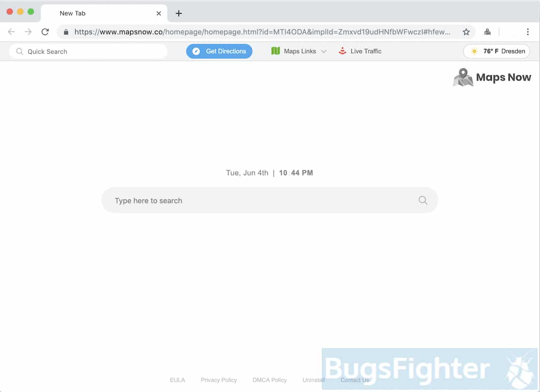
Task: Open Chrome's three-dot menu
Action: tap(528, 32)
